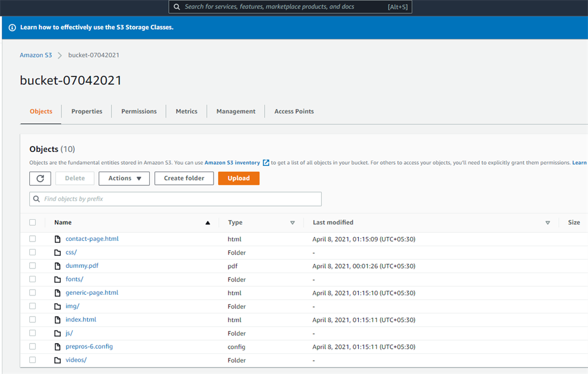Click the folder icon beside videos/
This screenshot has height=374, width=588.
point(58,360)
